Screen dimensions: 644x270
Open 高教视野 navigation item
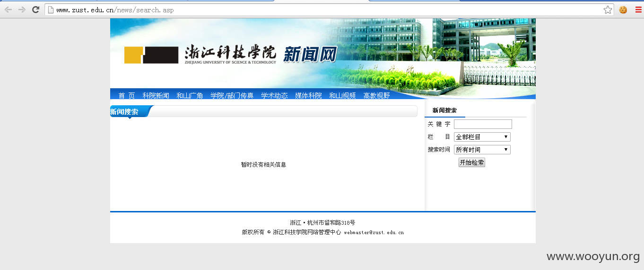click(376, 95)
